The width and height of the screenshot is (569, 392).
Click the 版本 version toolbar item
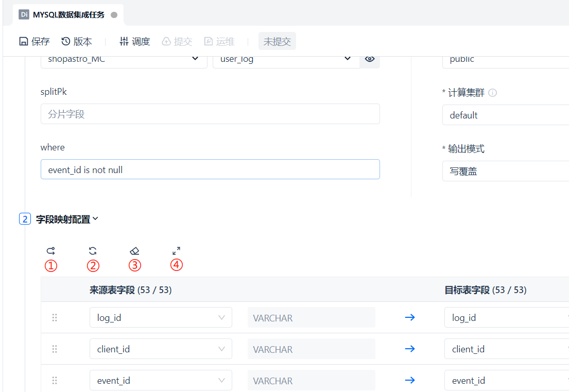pyautogui.click(x=77, y=42)
